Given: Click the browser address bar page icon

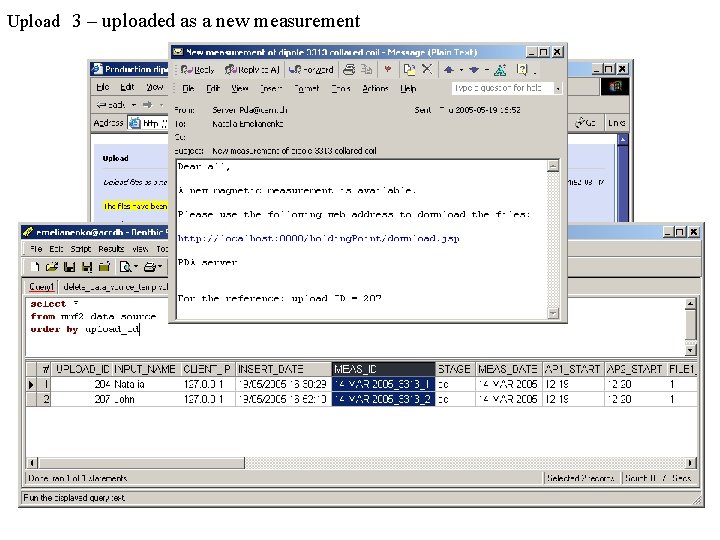Looking at the screenshot, I should tap(135, 123).
